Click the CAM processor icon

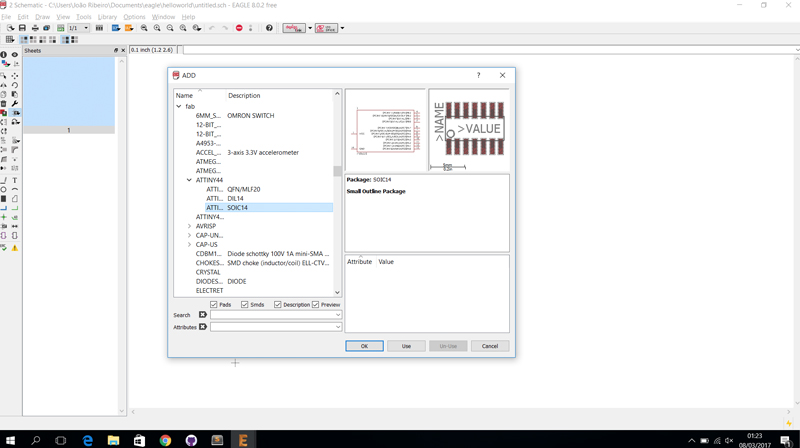(x=46, y=28)
